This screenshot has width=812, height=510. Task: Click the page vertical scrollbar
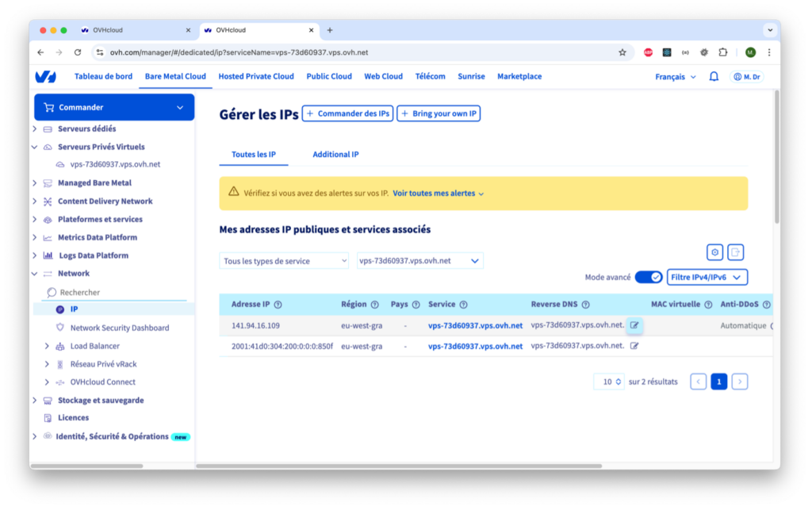click(x=777, y=157)
